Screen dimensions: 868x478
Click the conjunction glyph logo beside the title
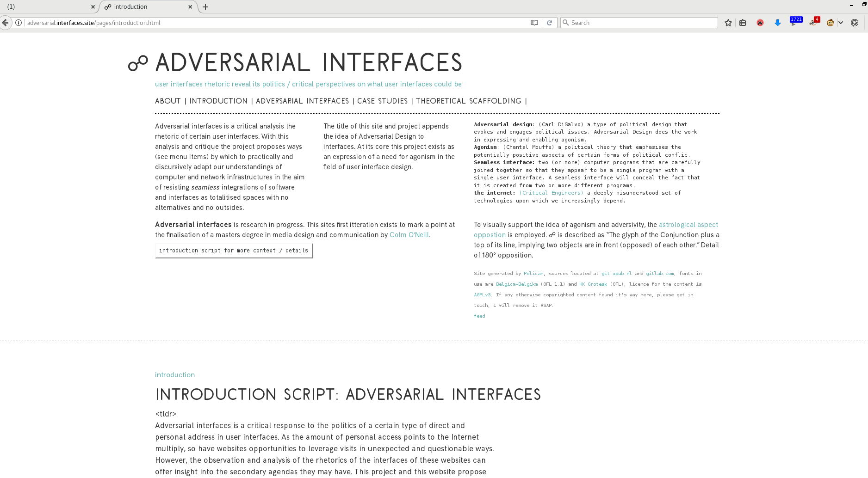coord(138,63)
